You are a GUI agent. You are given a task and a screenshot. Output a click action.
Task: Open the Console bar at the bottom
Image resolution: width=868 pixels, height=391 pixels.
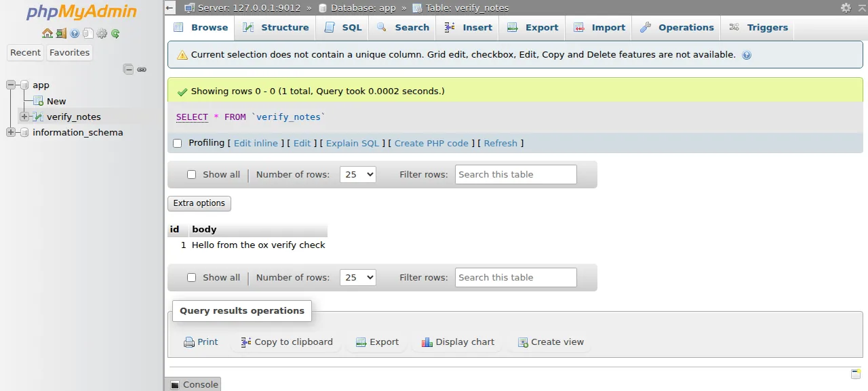click(x=194, y=384)
